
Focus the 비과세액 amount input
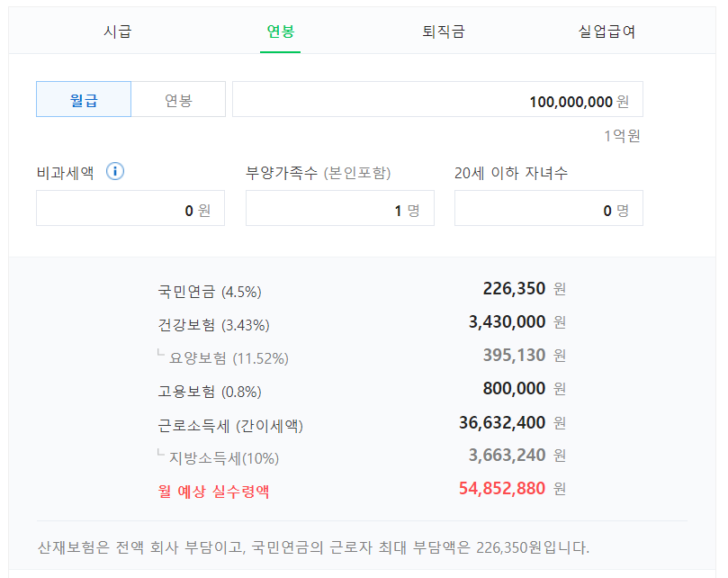point(130,209)
